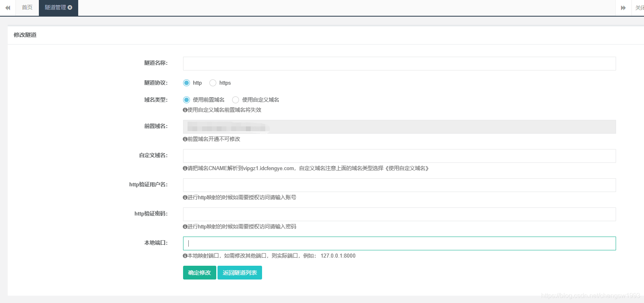Click info icon beside 本地映射端口 hint
Viewport: 644px width, 303px height.
click(185, 256)
